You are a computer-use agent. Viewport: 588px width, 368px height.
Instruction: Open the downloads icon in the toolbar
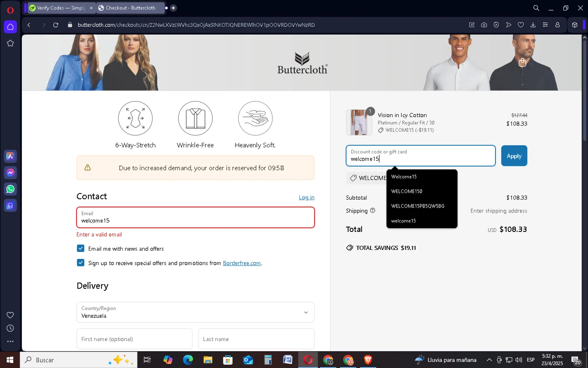pyautogui.click(x=533, y=25)
